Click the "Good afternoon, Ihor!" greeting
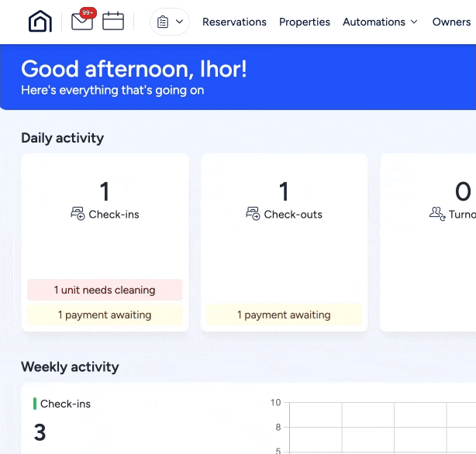Screen dimensions: 476x454 [x=134, y=69]
